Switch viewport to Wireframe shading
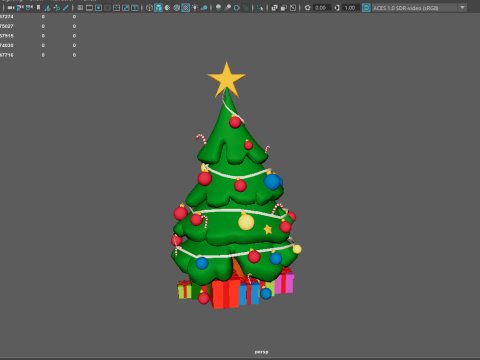The height and width of the screenshot is (360, 480). pyautogui.click(x=149, y=8)
